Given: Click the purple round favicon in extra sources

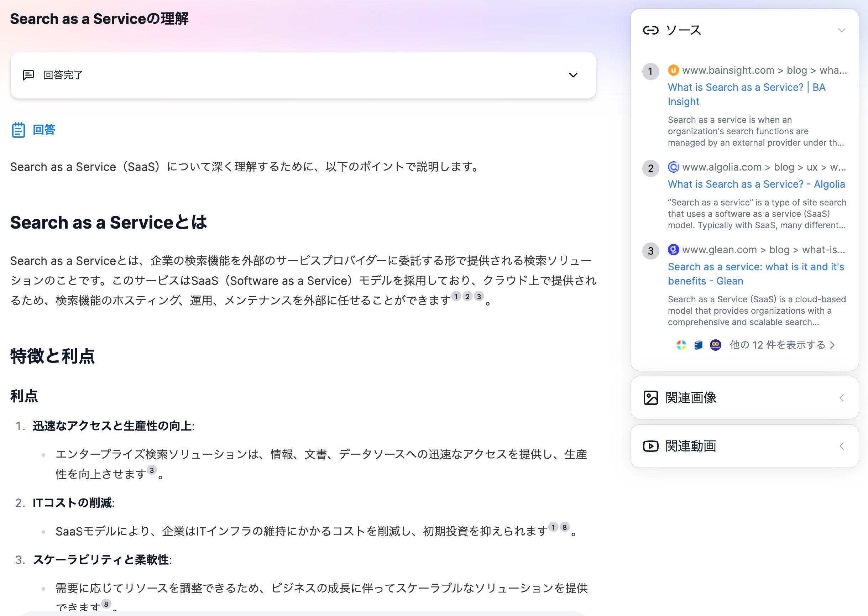Looking at the screenshot, I should click(x=715, y=345).
